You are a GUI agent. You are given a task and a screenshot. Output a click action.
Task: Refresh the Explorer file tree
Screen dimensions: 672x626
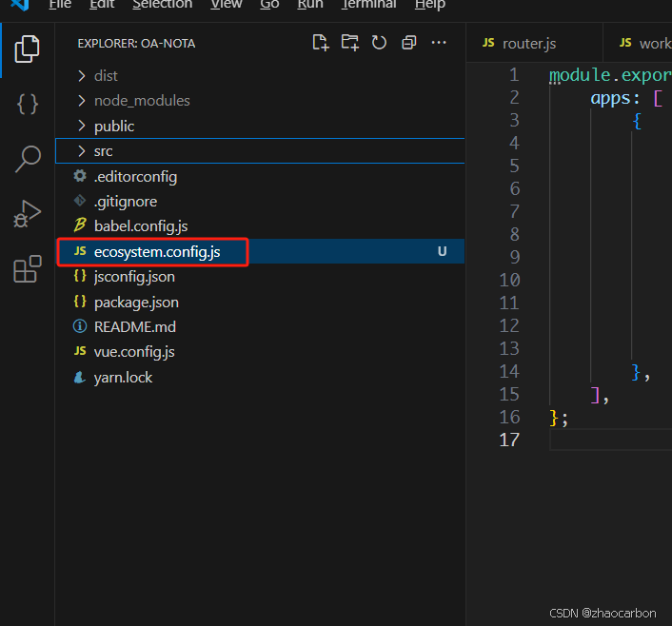tap(379, 43)
